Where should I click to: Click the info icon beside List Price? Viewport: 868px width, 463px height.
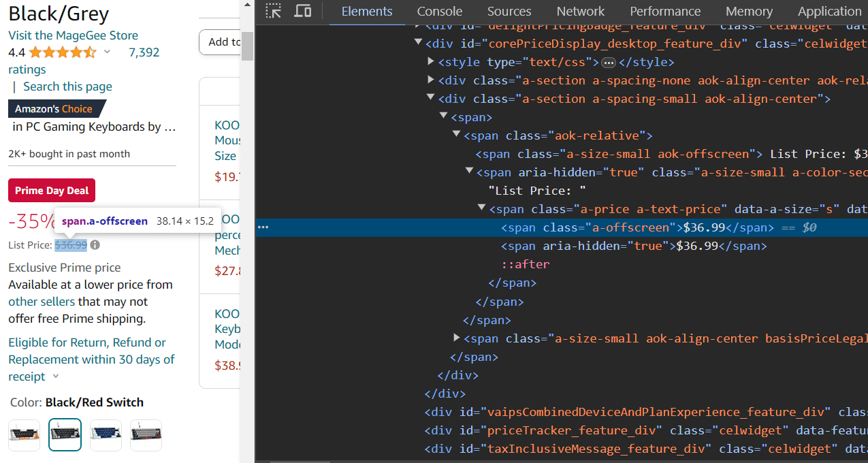(95, 244)
